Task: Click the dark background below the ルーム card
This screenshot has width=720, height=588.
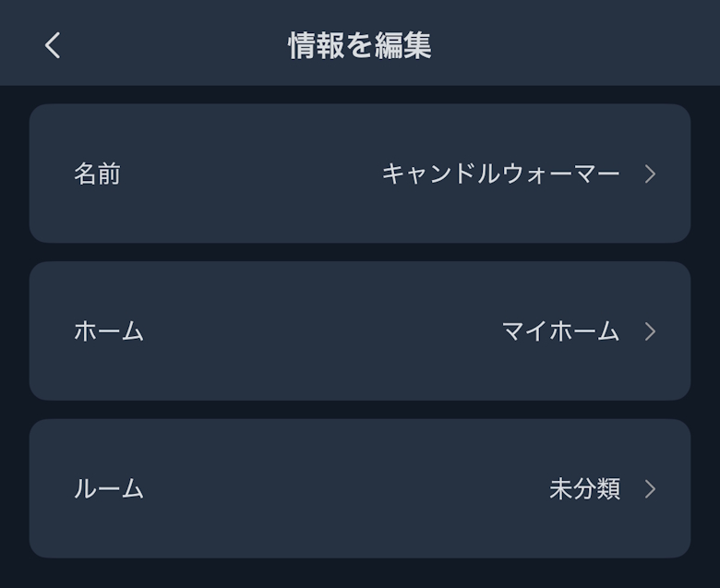Action: pyautogui.click(x=360, y=574)
